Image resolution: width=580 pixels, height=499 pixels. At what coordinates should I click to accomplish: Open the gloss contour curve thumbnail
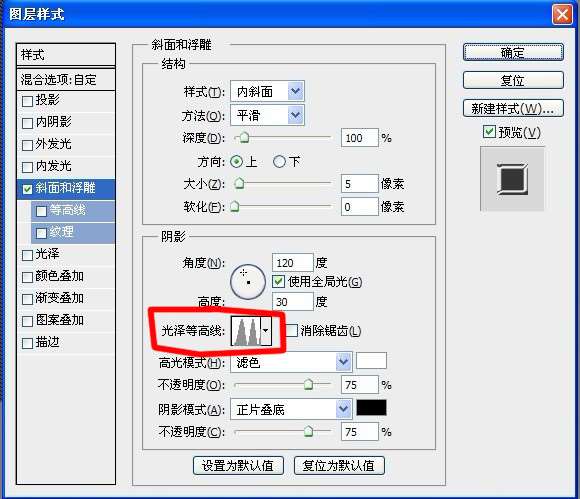click(x=246, y=331)
